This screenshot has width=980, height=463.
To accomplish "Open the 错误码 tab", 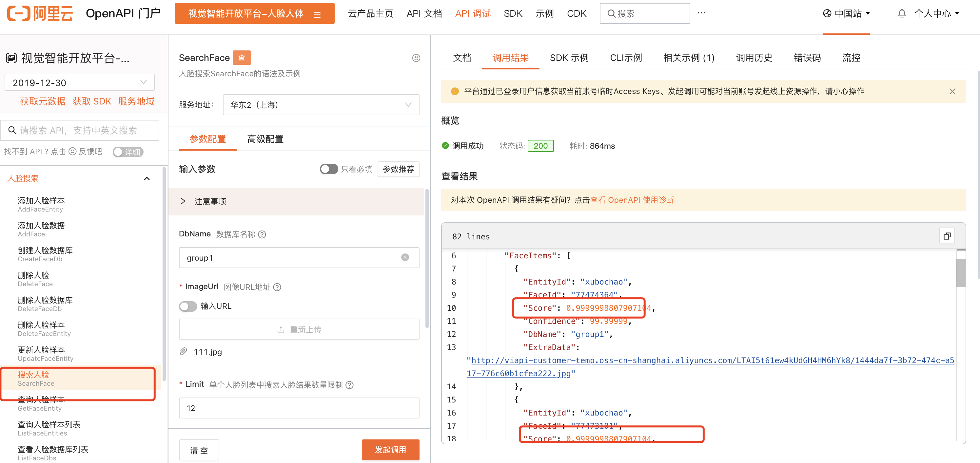I will (807, 58).
